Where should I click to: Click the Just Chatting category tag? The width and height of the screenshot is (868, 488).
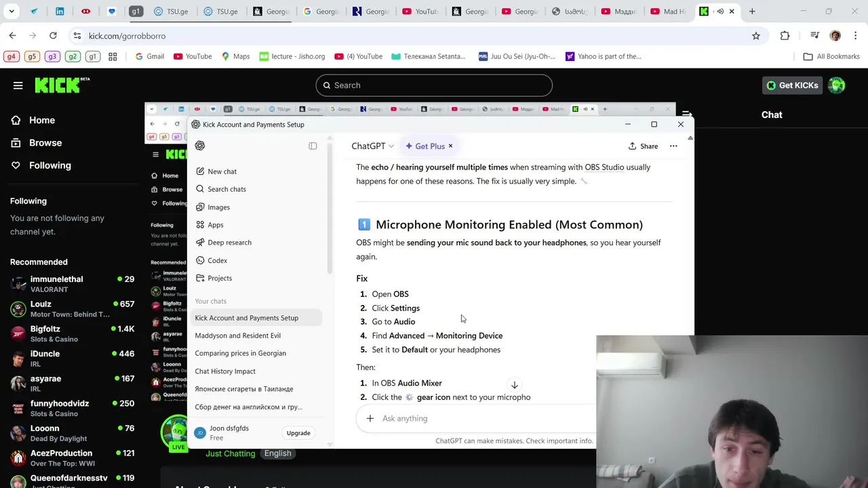(231, 453)
